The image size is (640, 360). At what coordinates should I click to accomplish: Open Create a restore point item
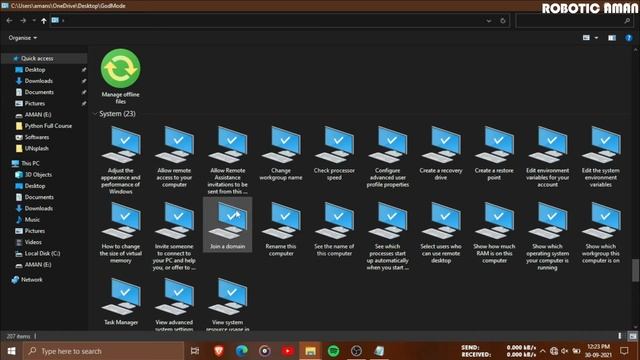point(494,153)
